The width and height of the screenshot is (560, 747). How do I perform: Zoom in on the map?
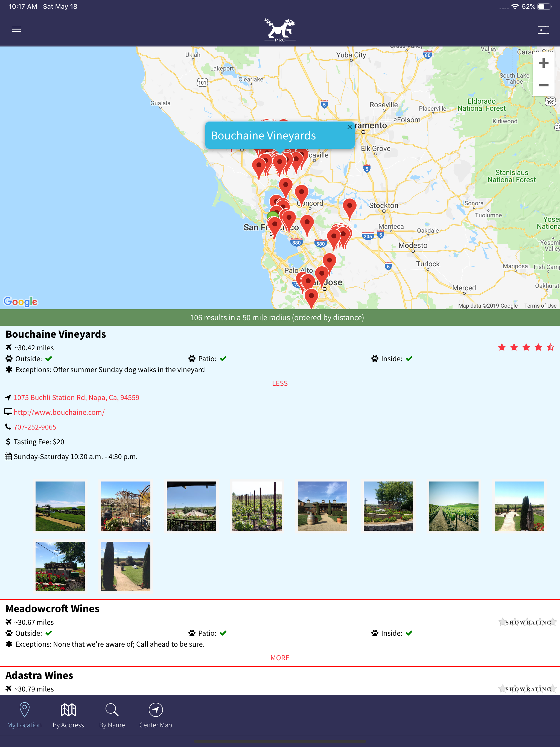coord(543,63)
